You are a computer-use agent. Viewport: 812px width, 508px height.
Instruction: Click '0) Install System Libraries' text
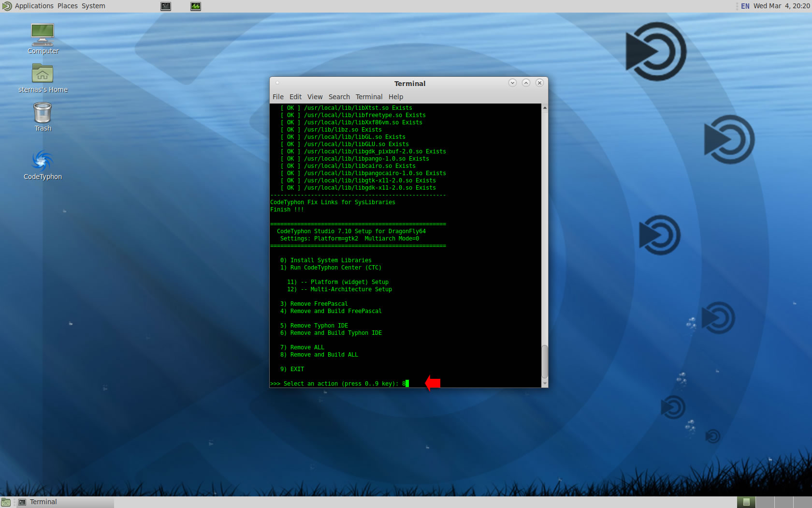326,260
